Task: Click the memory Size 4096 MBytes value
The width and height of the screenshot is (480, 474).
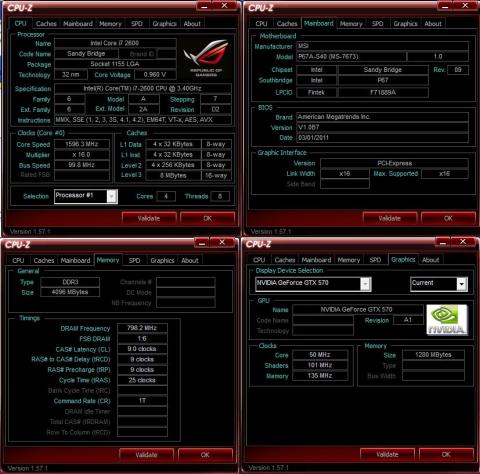Action: (70, 292)
